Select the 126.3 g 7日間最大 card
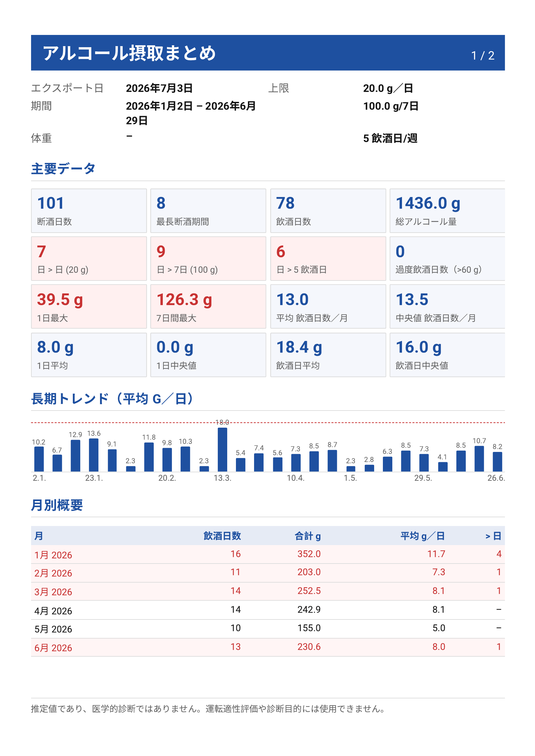The image size is (535, 756). pos(208,307)
